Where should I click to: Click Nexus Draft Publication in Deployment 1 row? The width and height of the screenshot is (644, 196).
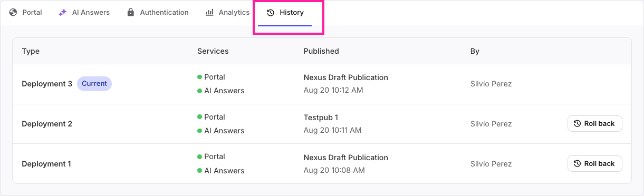coord(346,158)
